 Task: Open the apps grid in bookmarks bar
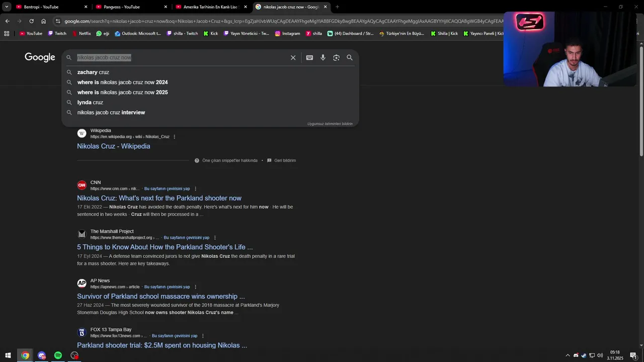tap(7, 34)
